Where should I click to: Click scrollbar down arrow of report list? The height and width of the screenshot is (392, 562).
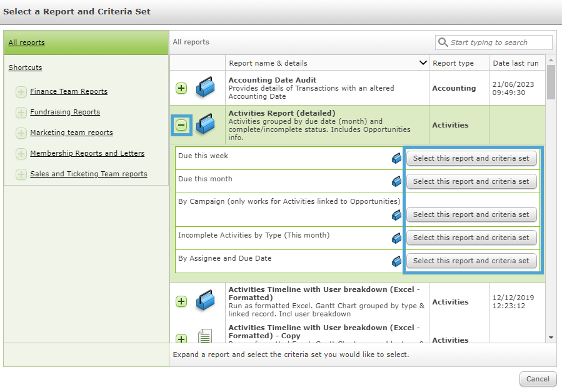click(551, 338)
